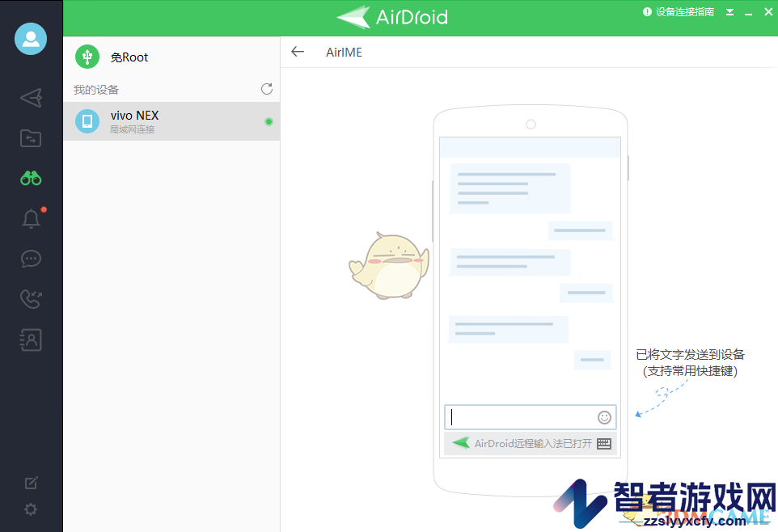The width and height of the screenshot is (778, 532).
Task: Click the green USB non-root icon
Action: (x=87, y=57)
